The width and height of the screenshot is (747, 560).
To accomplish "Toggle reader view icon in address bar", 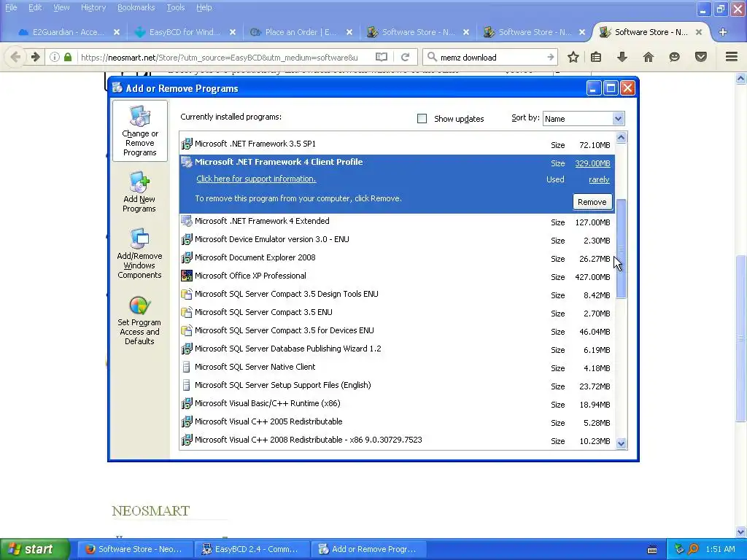I will 381,57.
